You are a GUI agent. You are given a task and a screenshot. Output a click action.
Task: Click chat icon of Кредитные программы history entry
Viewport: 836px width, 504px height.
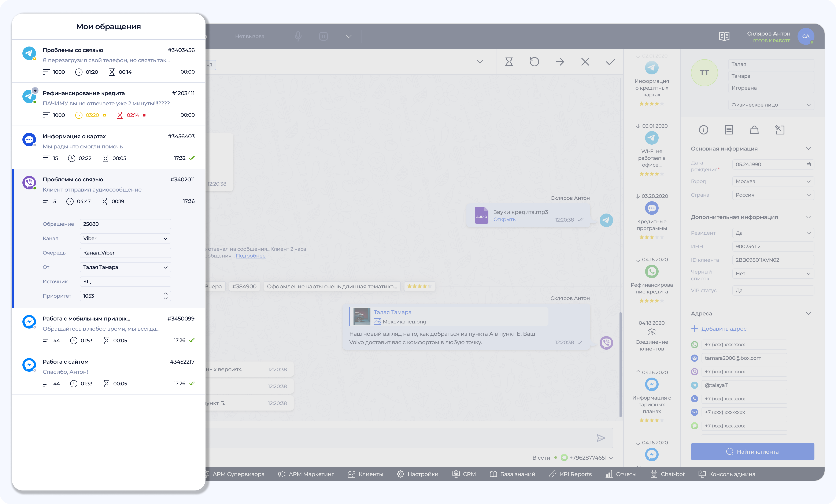[x=651, y=208]
